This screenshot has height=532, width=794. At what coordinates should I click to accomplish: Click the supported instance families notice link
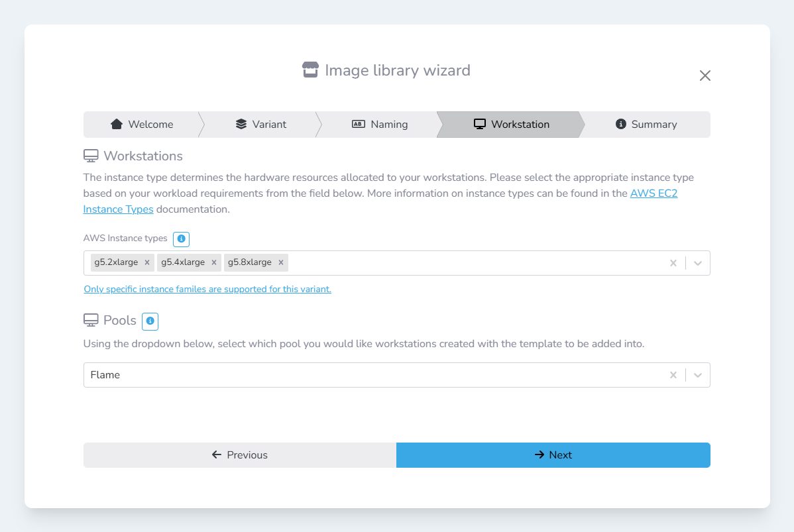pos(207,290)
